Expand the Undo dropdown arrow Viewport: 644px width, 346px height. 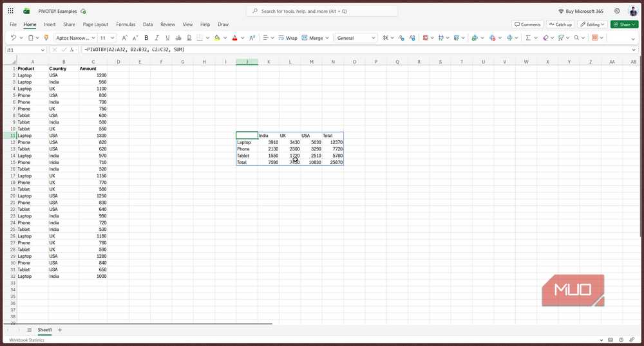[21, 38]
